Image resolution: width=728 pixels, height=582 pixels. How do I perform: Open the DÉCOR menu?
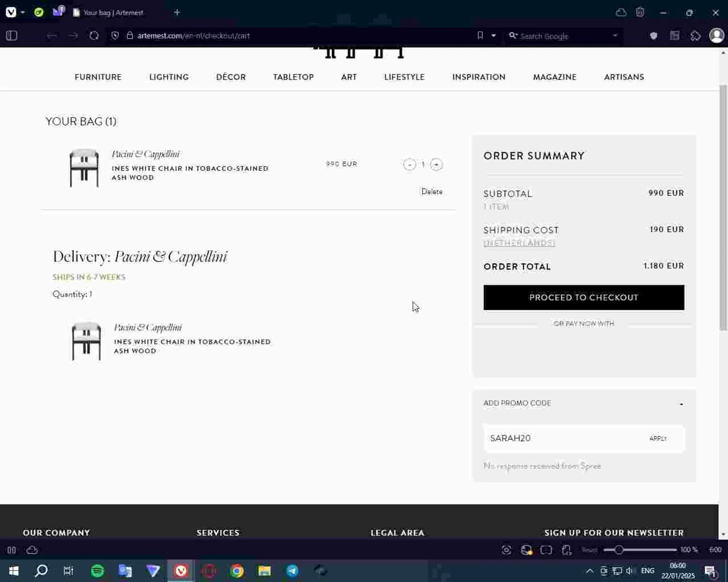tap(231, 77)
